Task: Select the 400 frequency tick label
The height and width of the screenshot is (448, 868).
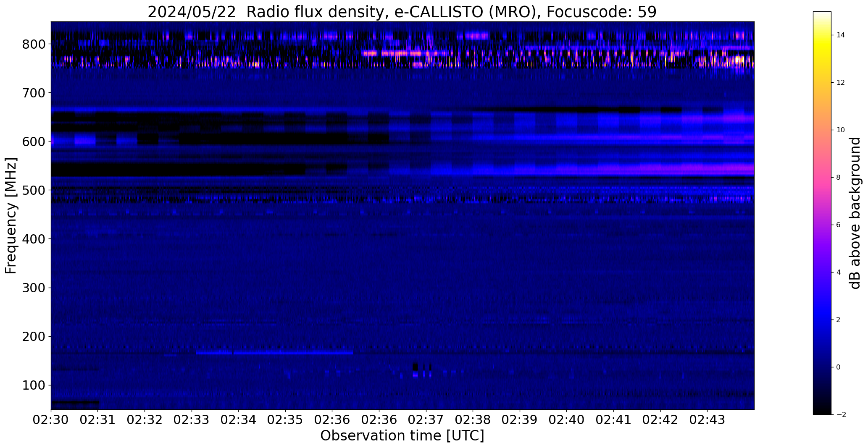Action: 34,239
